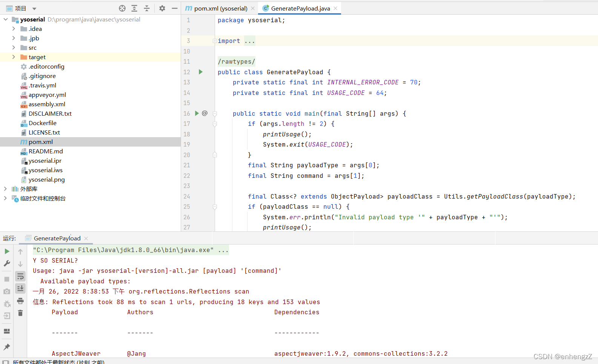This screenshot has height=364, width=598.
Task: Hide the project tool window
Action: click(174, 8)
